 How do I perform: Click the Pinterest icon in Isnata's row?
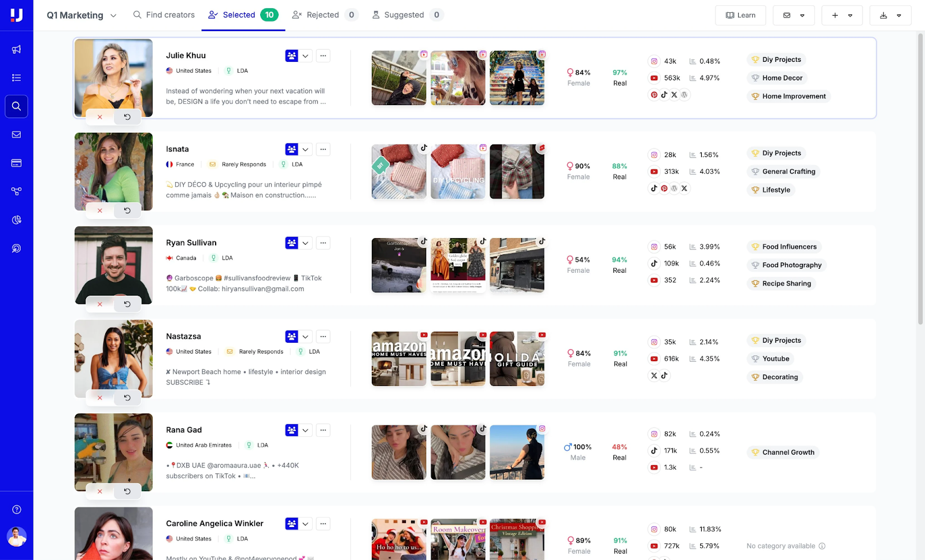(x=664, y=188)
